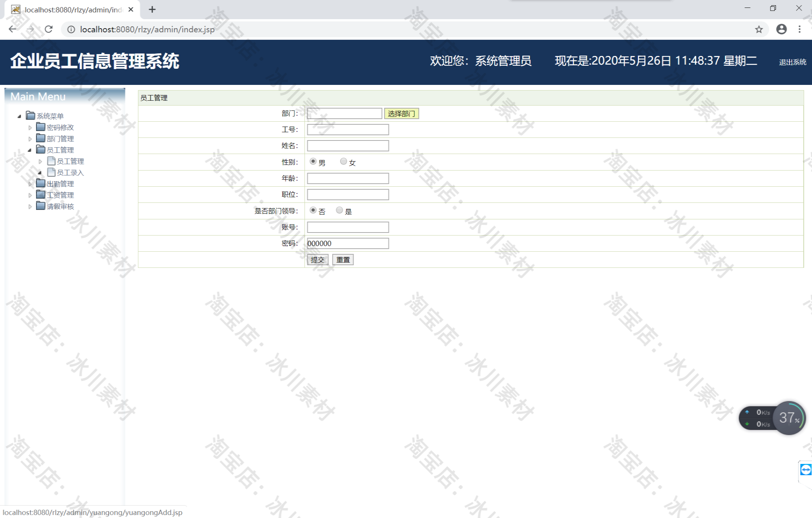
Task: Click the 企业员工信息管理系统 title
Action: point(95,61)
